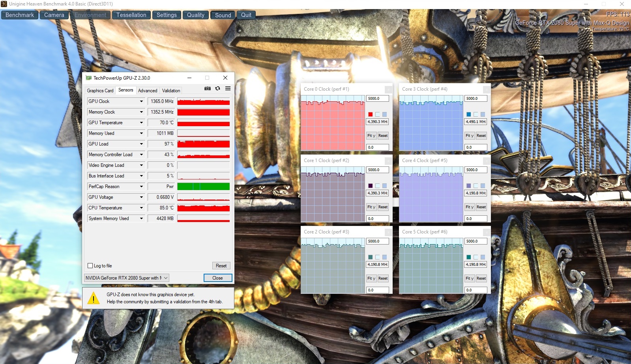Open the Bus Interface Load dropdown
The height and width of the screenshot is (364, 631).
tap(141, 176)
